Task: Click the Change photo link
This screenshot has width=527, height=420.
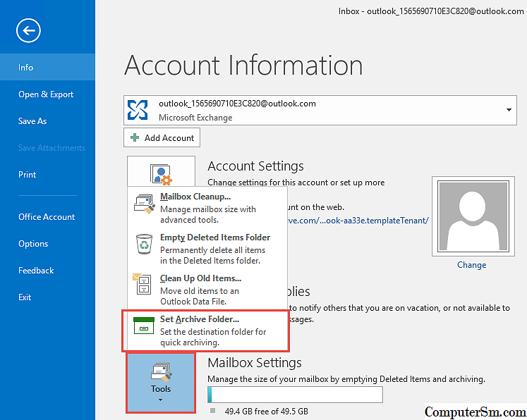Action: click(471, 265)
